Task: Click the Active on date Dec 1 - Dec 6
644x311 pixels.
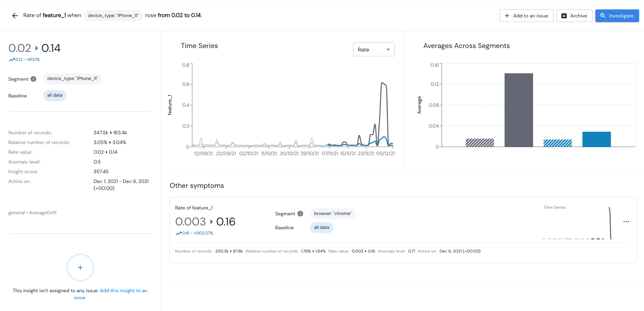Action: point(121,185)
